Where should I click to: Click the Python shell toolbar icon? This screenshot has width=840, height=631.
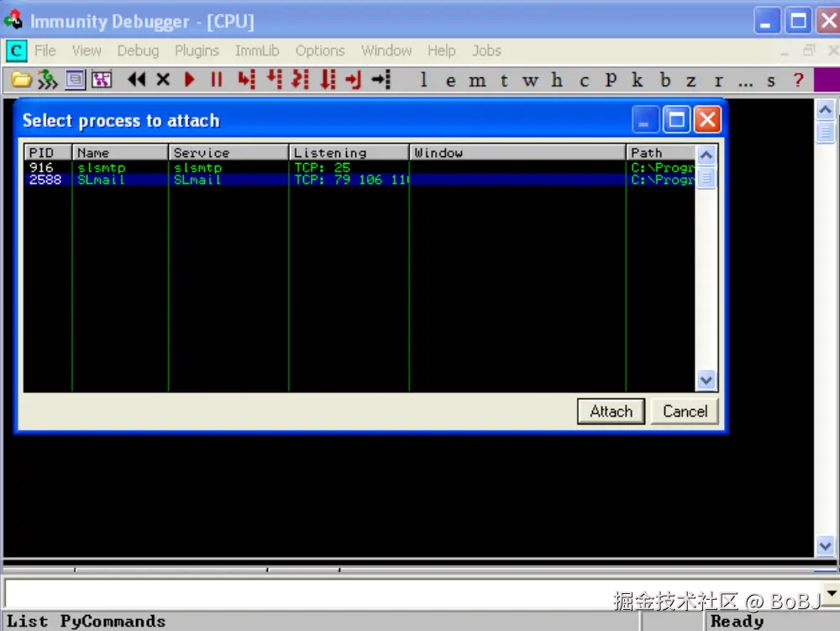pos(102,80)
